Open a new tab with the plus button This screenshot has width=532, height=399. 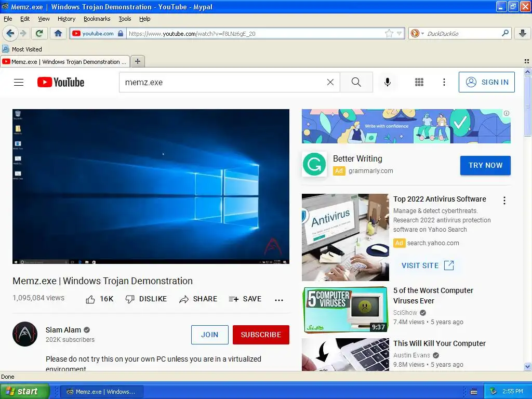coord(137,61)
